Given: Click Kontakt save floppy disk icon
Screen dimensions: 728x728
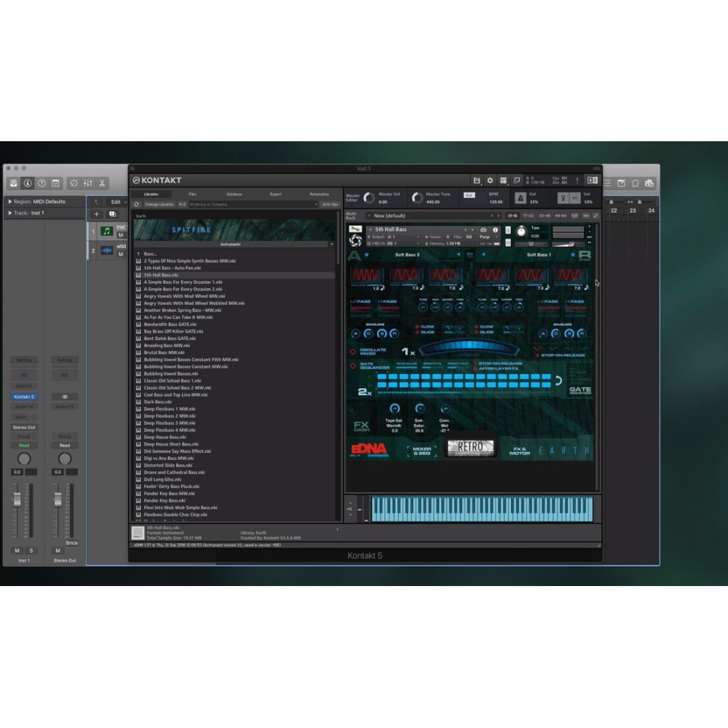Looking at the screenshot, I should 476,180.
